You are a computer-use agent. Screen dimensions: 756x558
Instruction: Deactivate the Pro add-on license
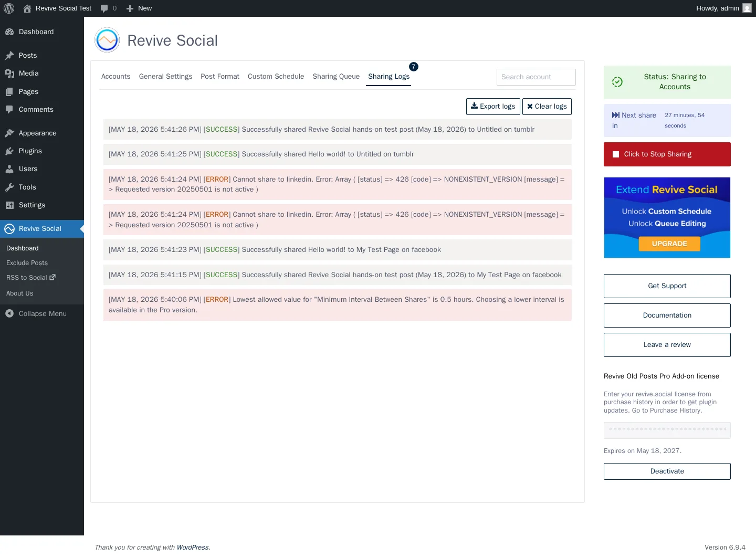(667, 471)
